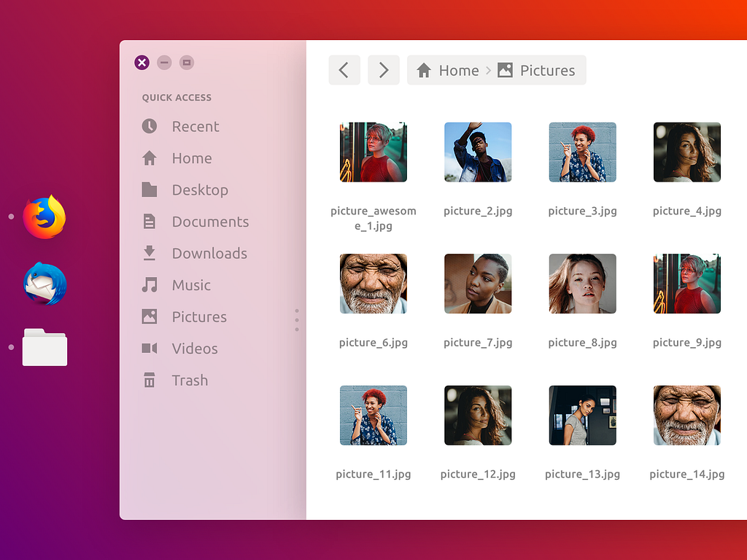
Task: Open Thunderbird from the dock
Action: (44, 284)
